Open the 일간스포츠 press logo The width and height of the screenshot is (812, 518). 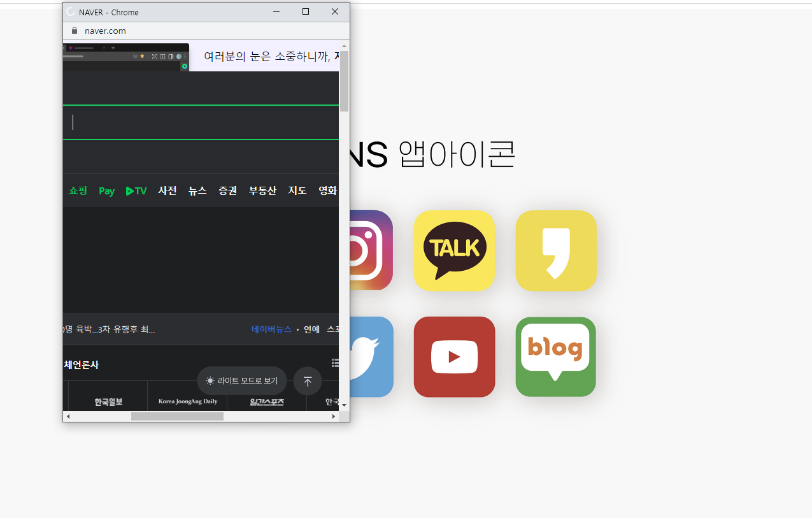coord(267,402)
